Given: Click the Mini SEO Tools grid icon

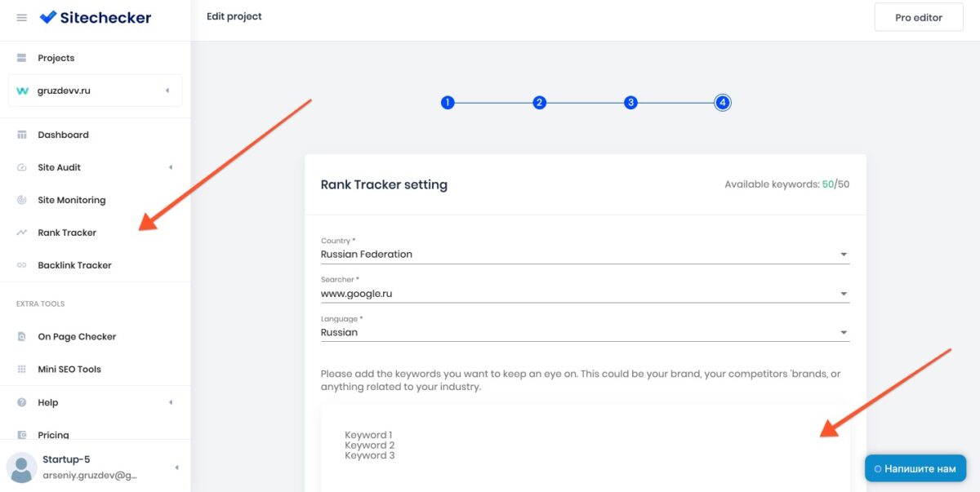Looking at the screenshot, I should click(22, 369).
